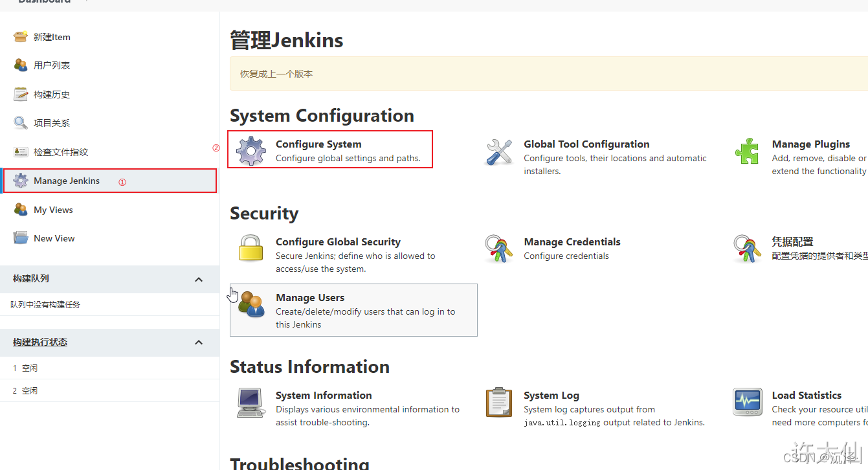Image resolution: width=868 pixels, height=470 pixels.
Task: Click the Global Tool Configuration tools icon
Action: pyautogui.click(x=499, y=152)
